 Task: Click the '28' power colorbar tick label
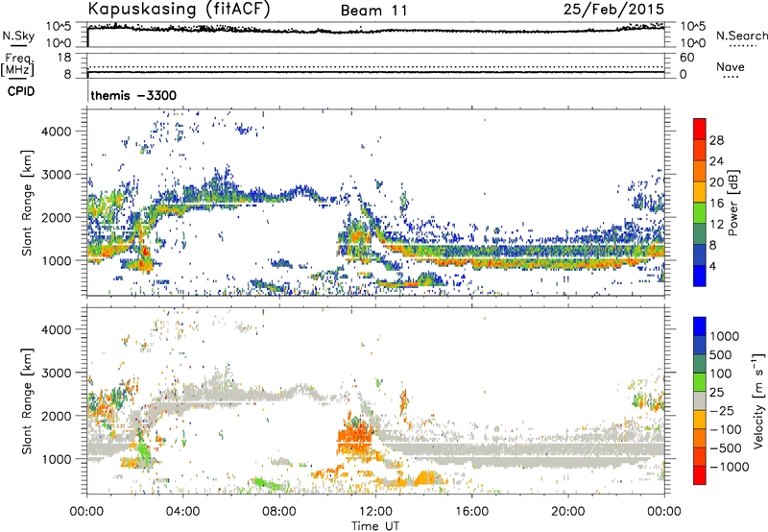716,140
